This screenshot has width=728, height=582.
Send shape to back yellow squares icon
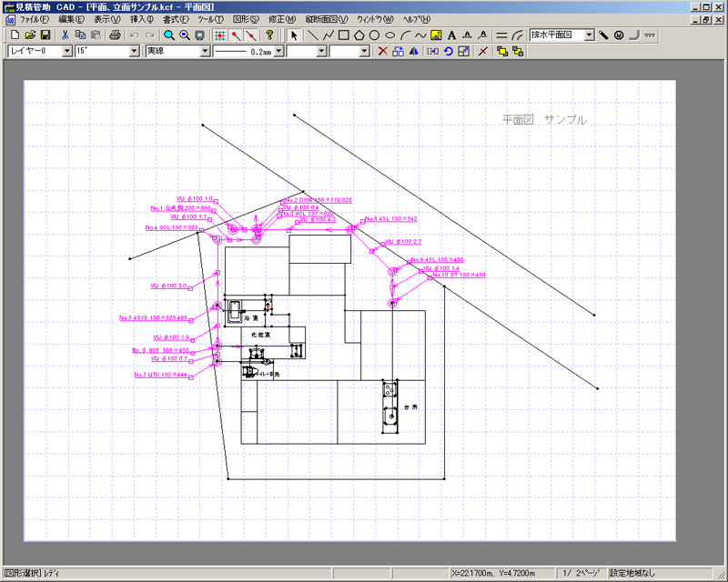tap(518, 51)
